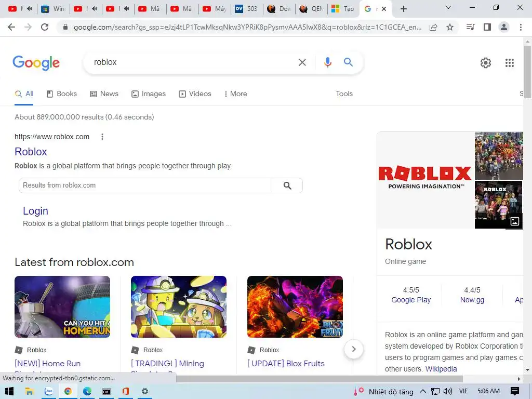Switch to the QEM browser tab
532x399 pixels.
[x=312, y=9]
